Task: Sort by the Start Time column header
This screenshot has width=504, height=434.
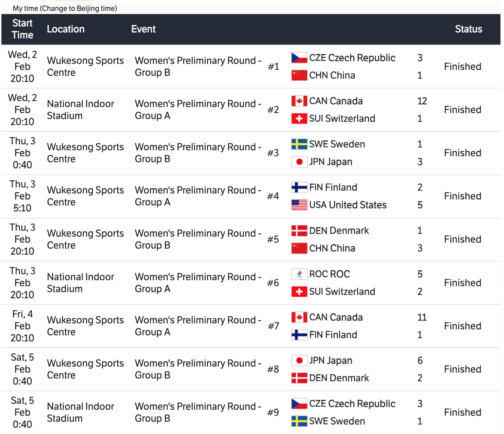Action: [x=22, y=29]
